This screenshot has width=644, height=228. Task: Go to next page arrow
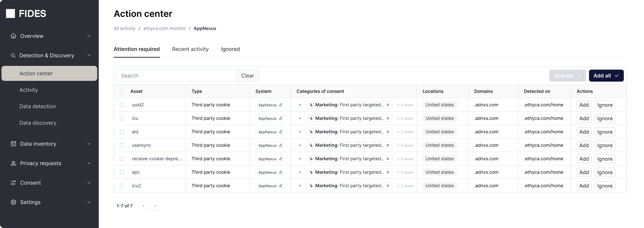tap(155, 206)
